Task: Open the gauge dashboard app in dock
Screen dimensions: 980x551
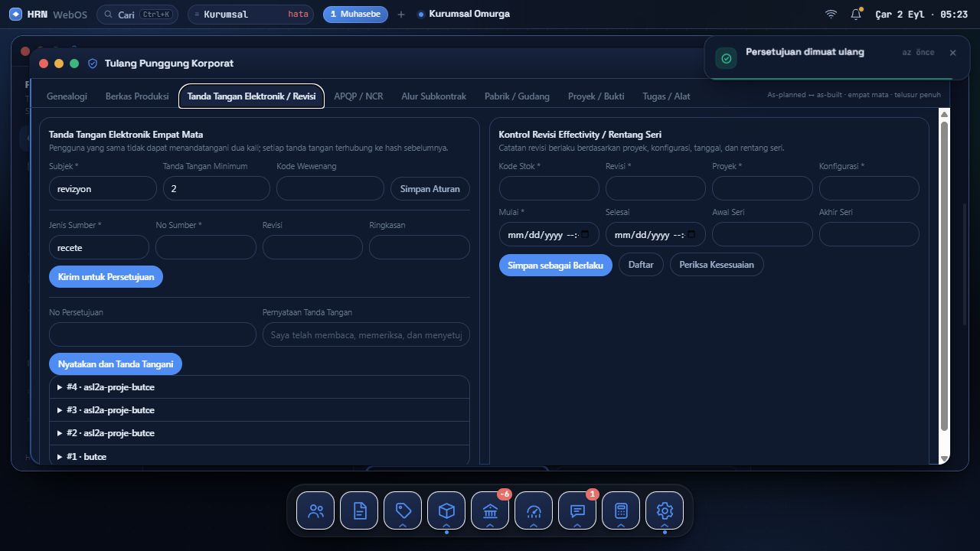Action: [534, 510]
